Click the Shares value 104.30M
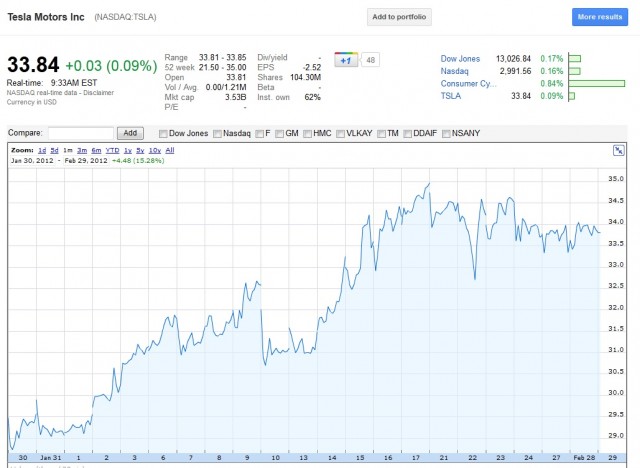 coord(305,77)
